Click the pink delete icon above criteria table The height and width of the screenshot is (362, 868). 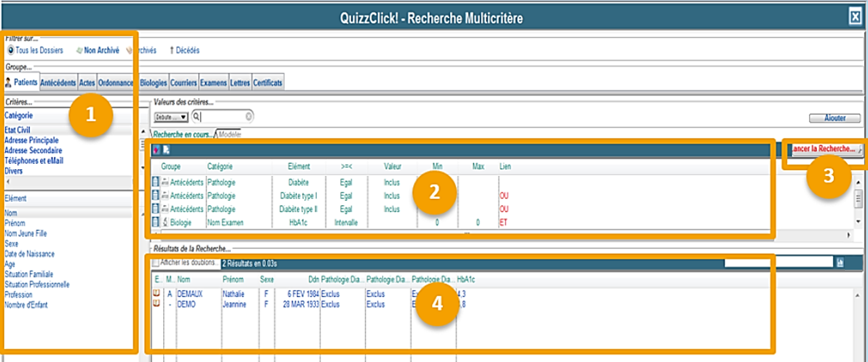tap(156, 150)
